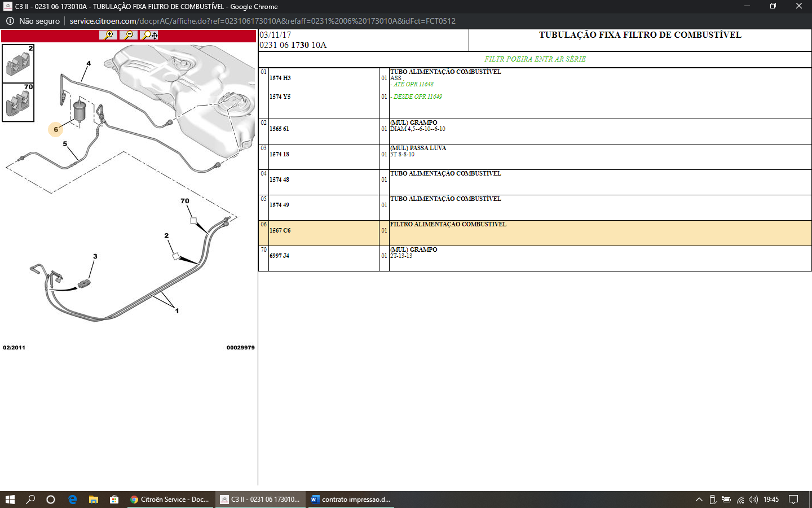Click highlighted callout number 6 in diagram
This screenshot has width=812, height=508.
point(56,129)
